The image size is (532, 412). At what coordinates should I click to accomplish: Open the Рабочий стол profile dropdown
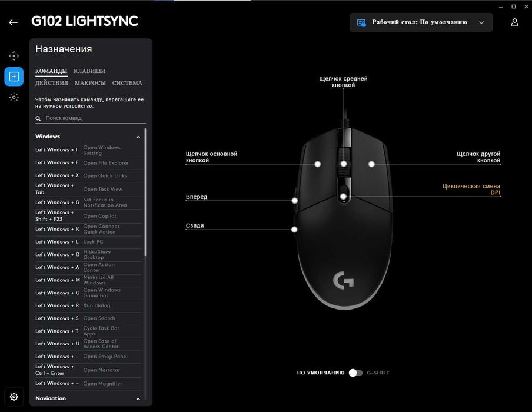pos(421,22)
